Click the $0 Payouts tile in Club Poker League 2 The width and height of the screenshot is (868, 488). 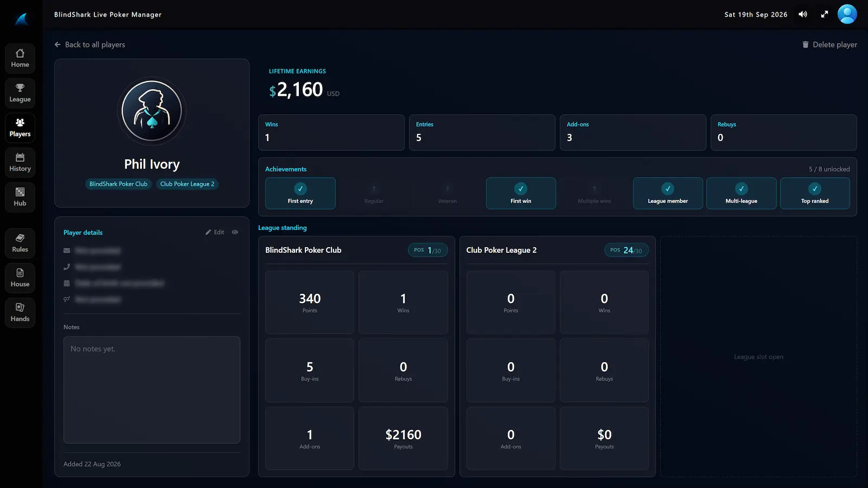click(x=604, y=438)
